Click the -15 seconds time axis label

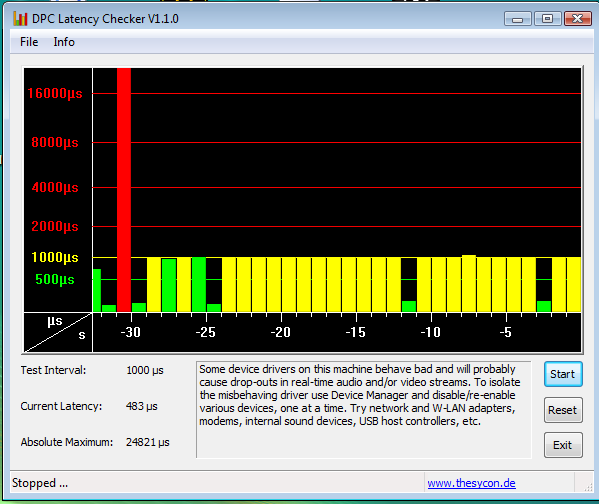[356, 332]
